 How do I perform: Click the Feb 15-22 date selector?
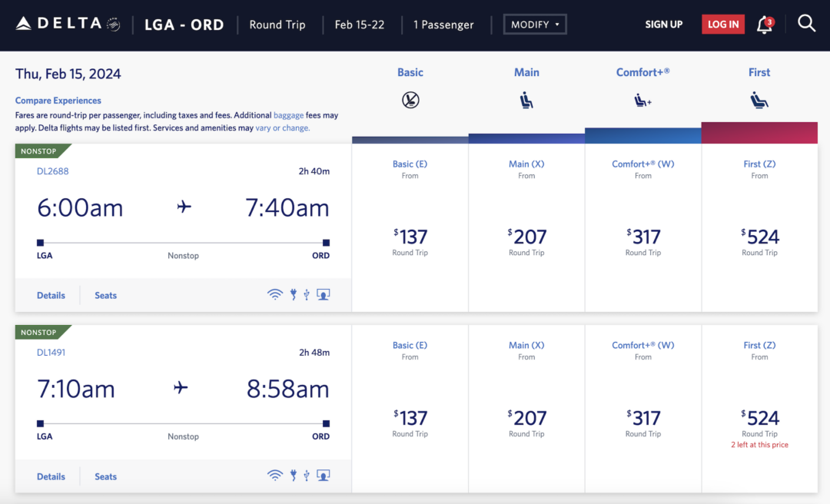click(360, 24)
